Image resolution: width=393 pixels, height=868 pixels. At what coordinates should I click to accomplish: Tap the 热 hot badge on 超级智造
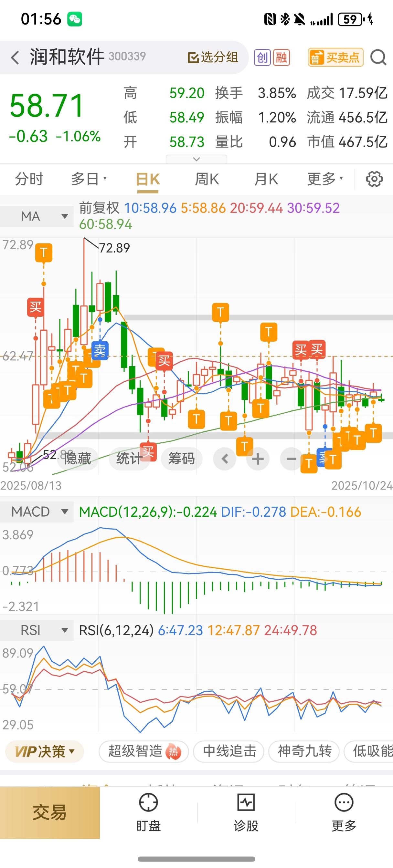tap(173, 751)
